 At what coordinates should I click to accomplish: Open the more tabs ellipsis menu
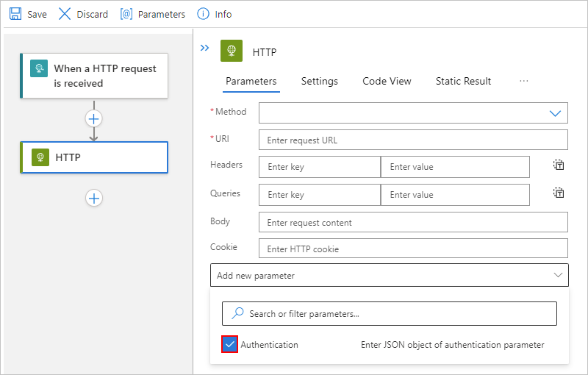click(523, 81)
